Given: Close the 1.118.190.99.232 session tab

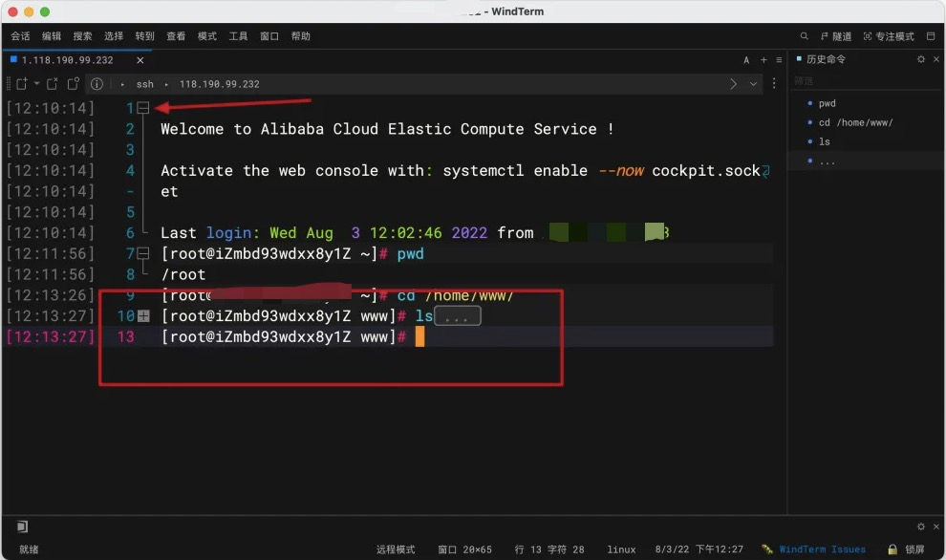Looking at the screenshot, I should (140, 60).
